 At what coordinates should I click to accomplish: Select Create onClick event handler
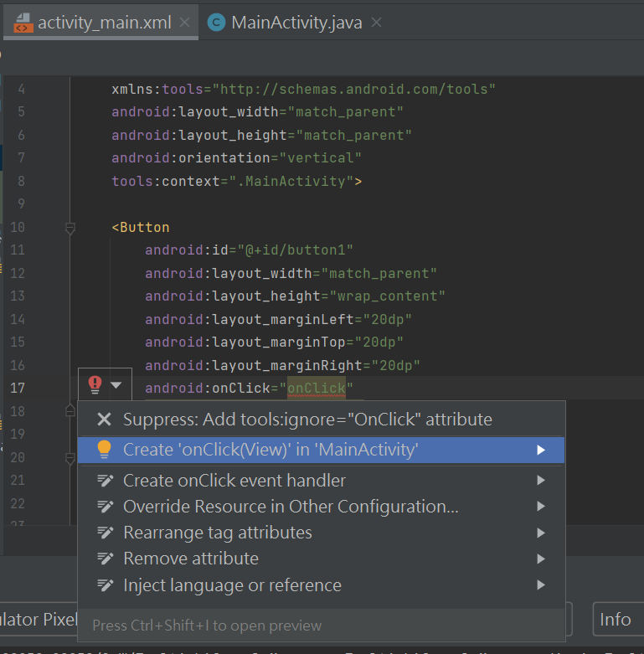[x=322, y=481]
